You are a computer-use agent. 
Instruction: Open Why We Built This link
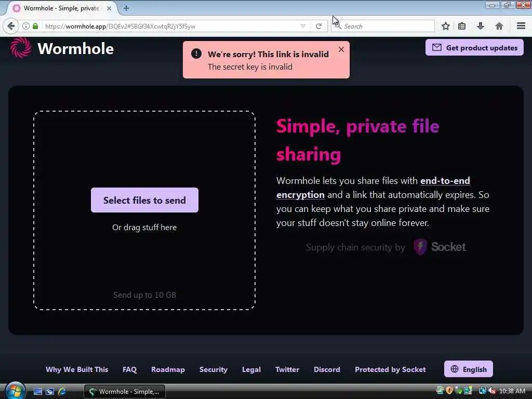coord(77,369)
